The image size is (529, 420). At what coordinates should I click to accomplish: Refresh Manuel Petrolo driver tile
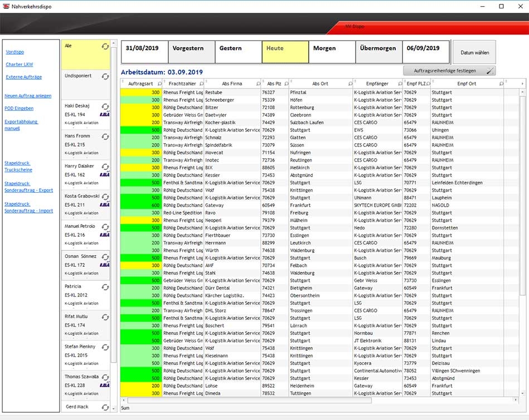coord(105,227)
